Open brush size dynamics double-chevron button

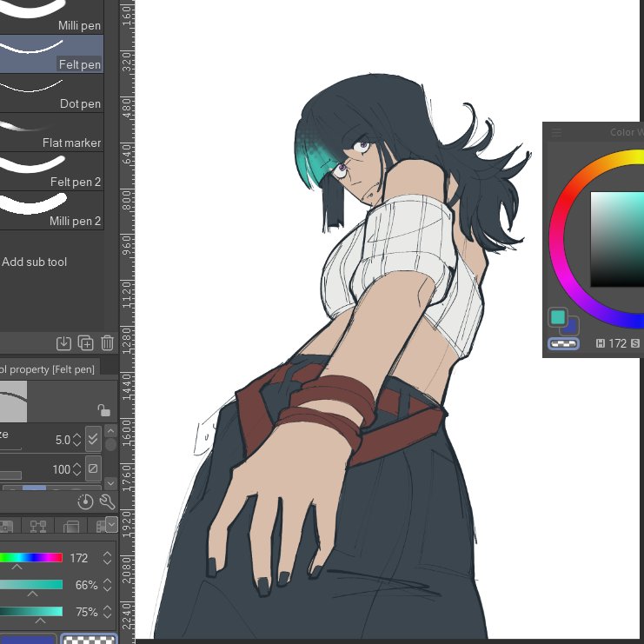(x=93, y=439)
